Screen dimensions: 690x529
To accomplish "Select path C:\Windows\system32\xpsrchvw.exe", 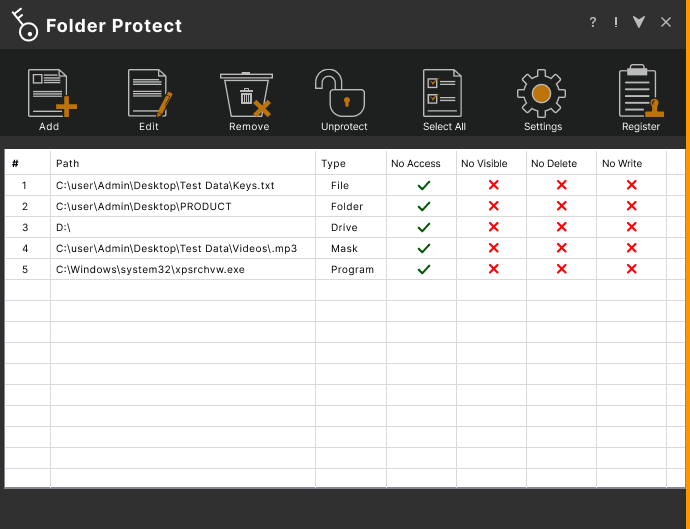I will pyautogui.click(x=150, y=270).
